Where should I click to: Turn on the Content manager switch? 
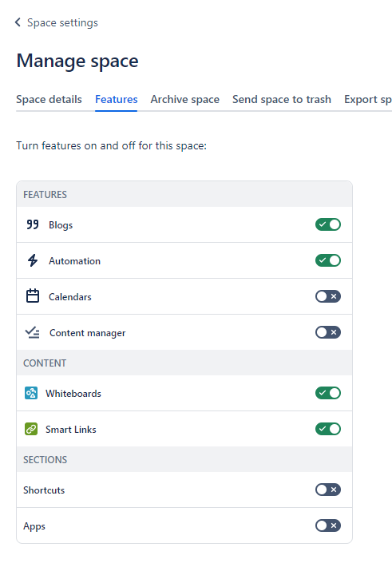[328, 332]
